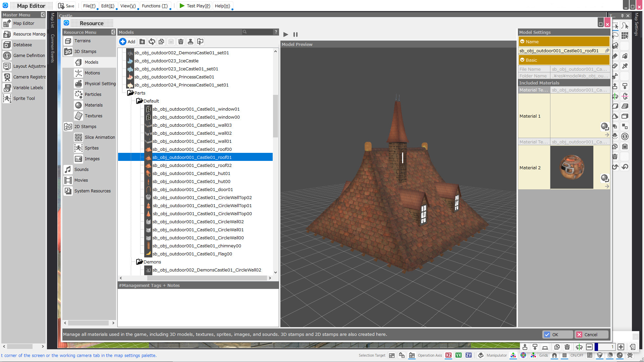This screenshot has height=362, width=644.
Task: Open the Functions menu in menu bar
Action: pos(154,6)
